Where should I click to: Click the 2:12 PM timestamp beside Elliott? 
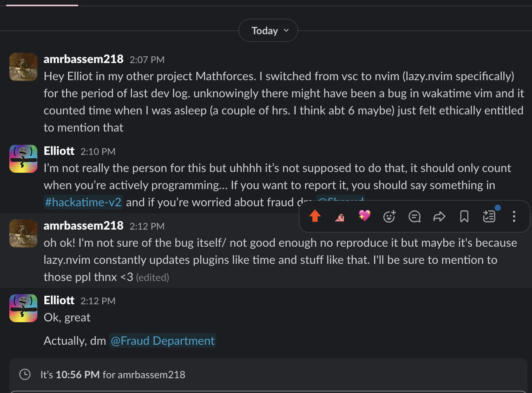[98, 301]
